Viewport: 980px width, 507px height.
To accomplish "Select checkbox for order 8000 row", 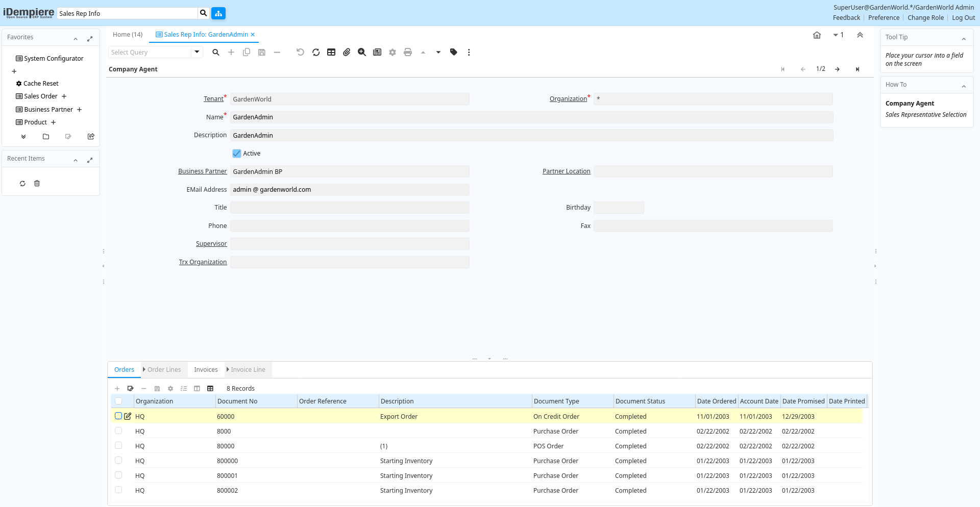I will pos(118,431).
